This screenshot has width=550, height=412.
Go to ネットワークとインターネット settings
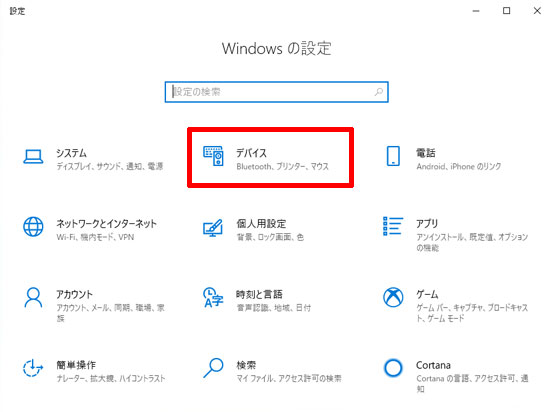point(107,224)
